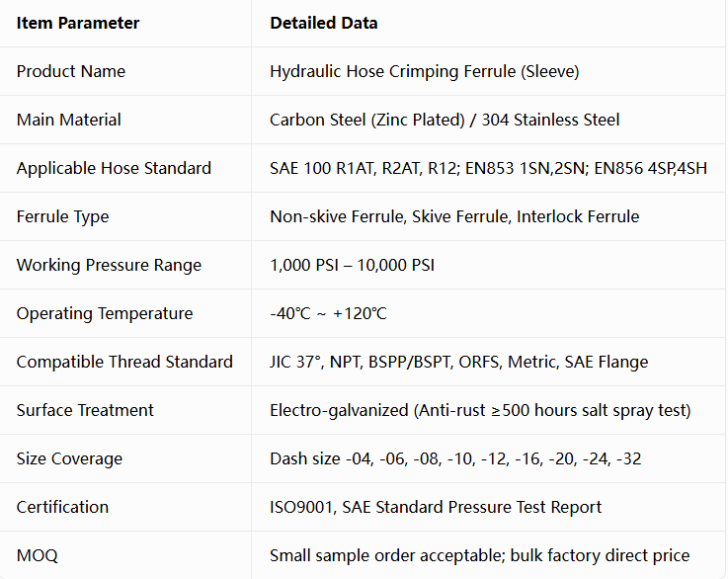Viewport: 728px width, 579px height.
Task: Select the Compatible Thread Standard label
Action: pyautogui.click(x=124, y=362)
